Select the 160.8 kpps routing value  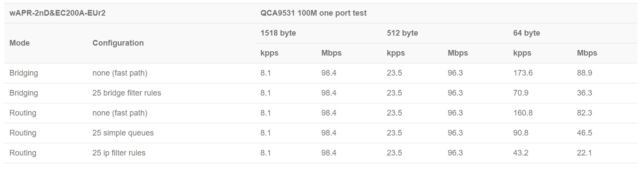[x=523, y=113]
